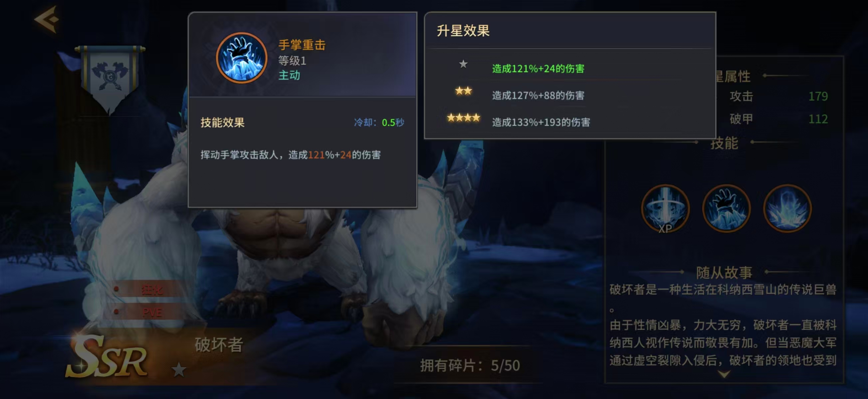This screenshot has height=399, width=868.
Task: Open the 随从故事 section header
Action: (x=724, y=272)
